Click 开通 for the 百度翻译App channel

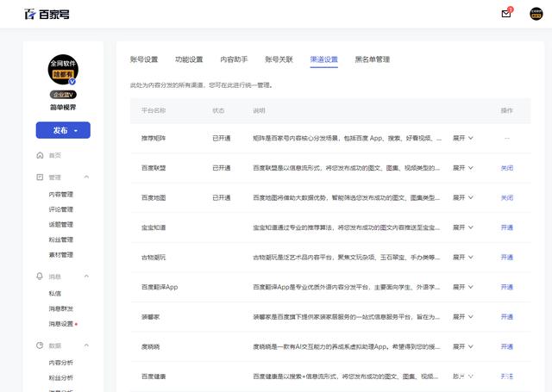pos(507,287)
